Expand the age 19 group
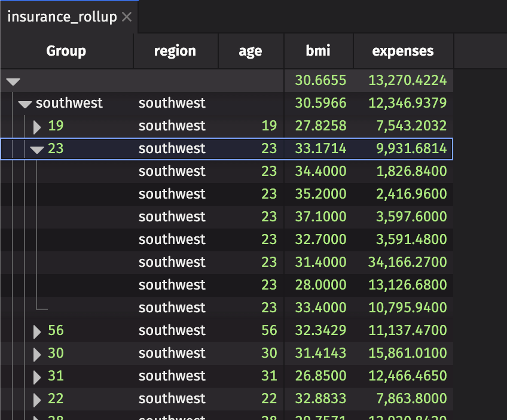This screenshot has height=420, width=507. pos(36,126)
